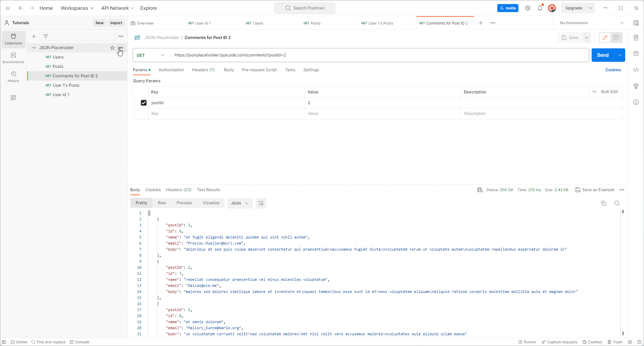The width and height of the screenshot is (644, 346).
Task: Click the response body vertical scrollbar
Action: [x=623, y=272]
